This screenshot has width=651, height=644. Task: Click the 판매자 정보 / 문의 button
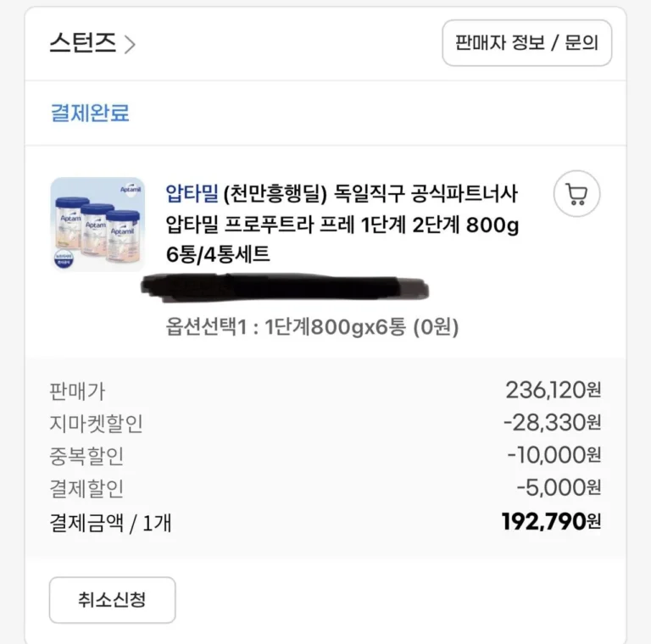(527, 42)
